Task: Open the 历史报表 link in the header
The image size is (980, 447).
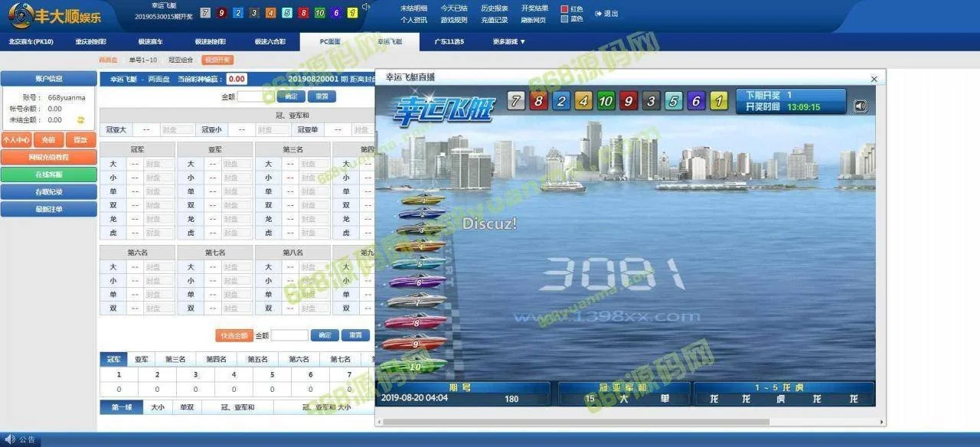Action: pyautogui.click(x=494, y=8)
